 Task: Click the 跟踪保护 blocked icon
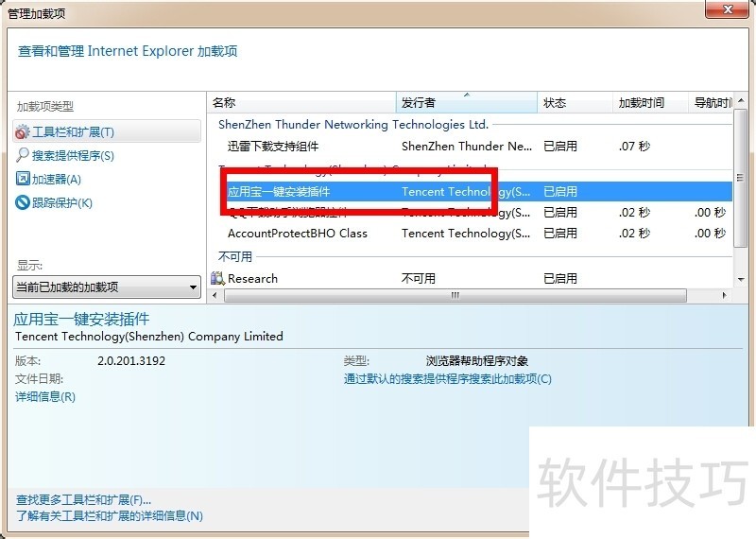pyautogui.click(x=23, y=202)
